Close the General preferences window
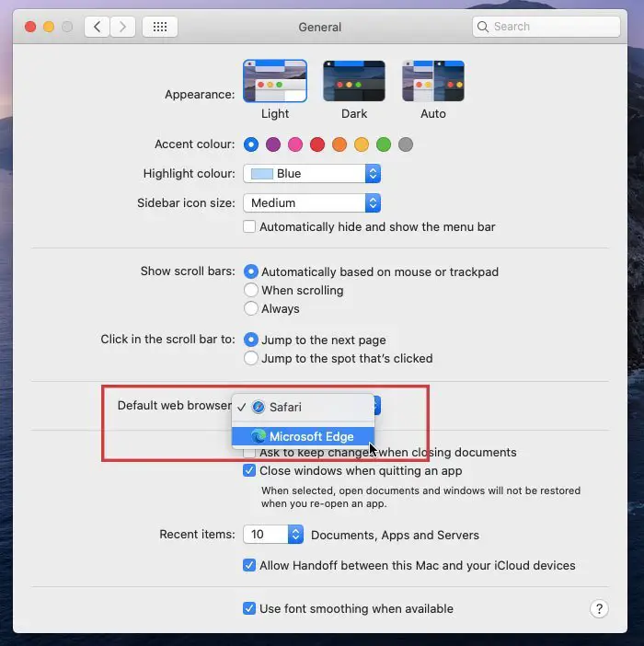Viewport: 644px width, 646px height. click(x=30, y=27)
